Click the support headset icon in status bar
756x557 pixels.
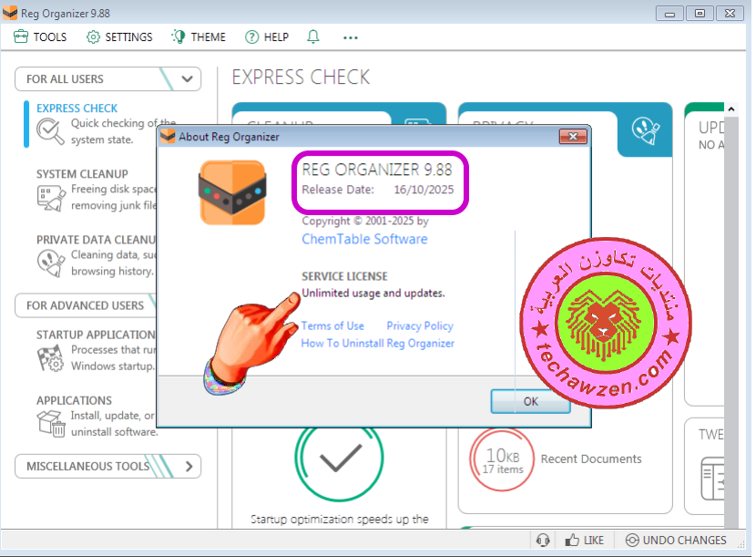point(543,540)
